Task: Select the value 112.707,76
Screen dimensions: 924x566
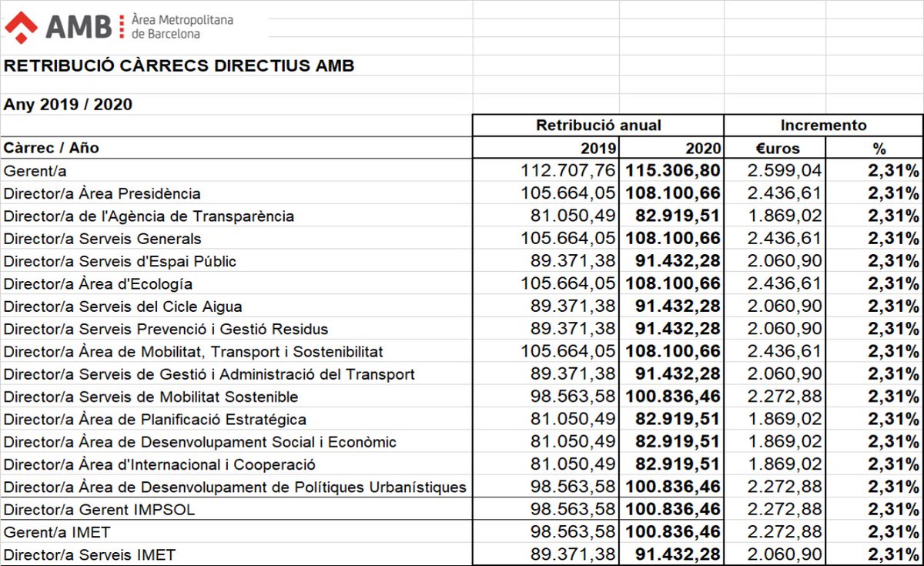Action: coord(569,170)
